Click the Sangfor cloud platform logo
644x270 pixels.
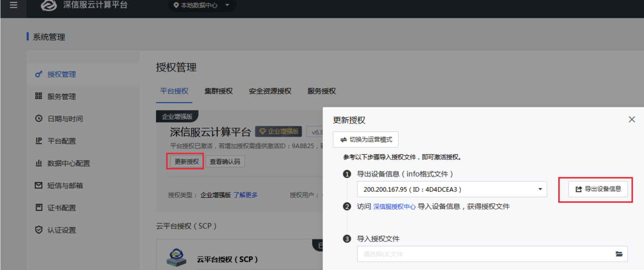coord(49,5)
